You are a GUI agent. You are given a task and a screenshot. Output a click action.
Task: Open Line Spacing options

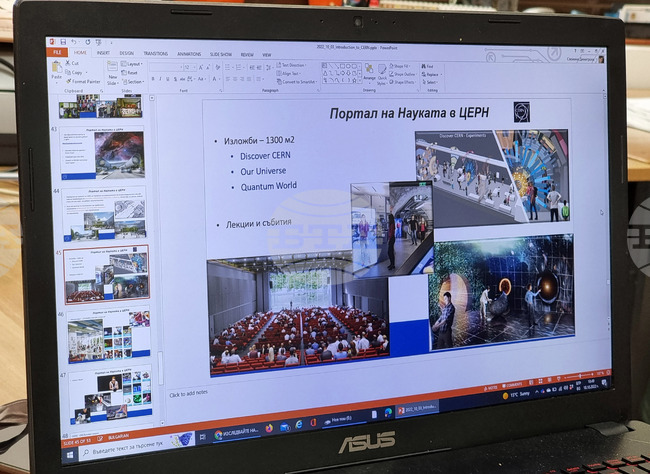269,68
